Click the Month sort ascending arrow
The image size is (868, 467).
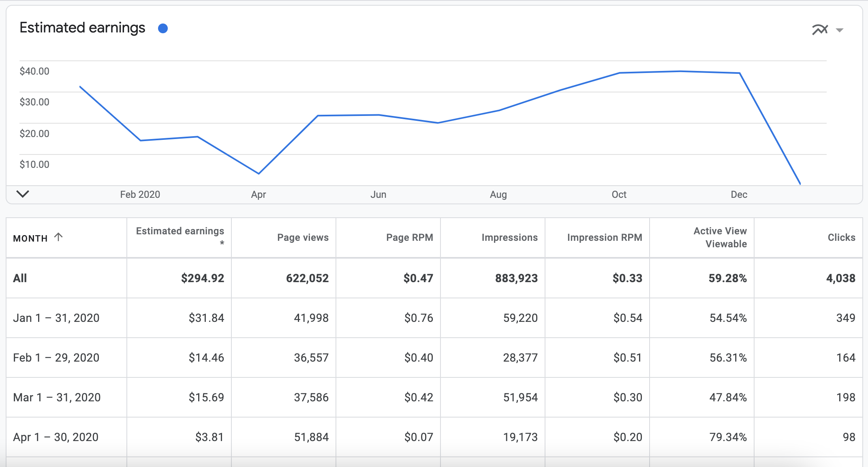point(58,237)
